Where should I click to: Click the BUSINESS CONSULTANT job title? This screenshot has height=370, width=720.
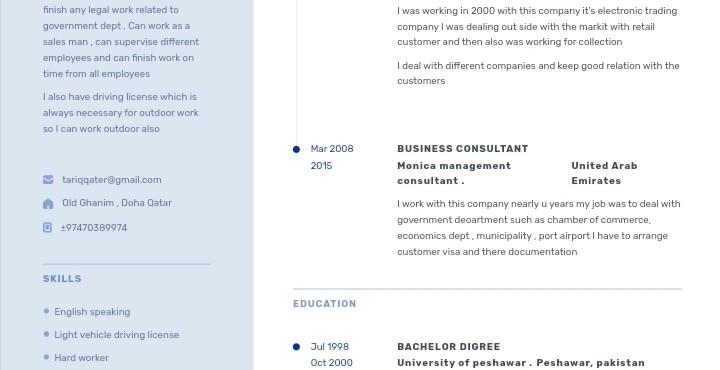click(463, 149)
